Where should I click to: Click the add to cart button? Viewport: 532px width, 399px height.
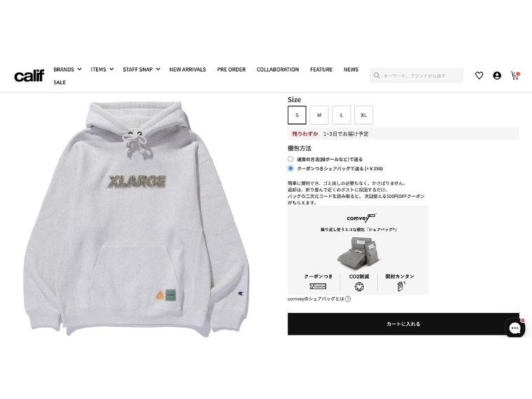click(403, 324)
